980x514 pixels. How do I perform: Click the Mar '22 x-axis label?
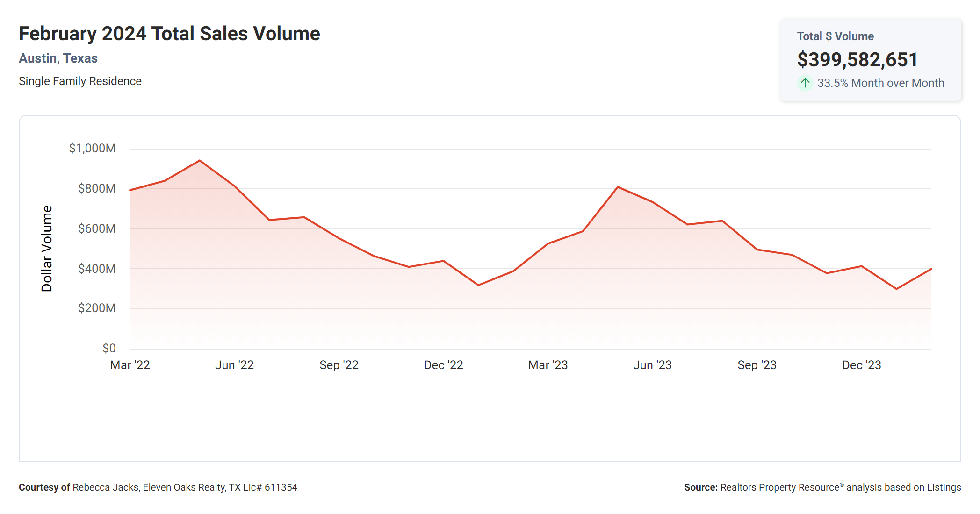point(130,365)
